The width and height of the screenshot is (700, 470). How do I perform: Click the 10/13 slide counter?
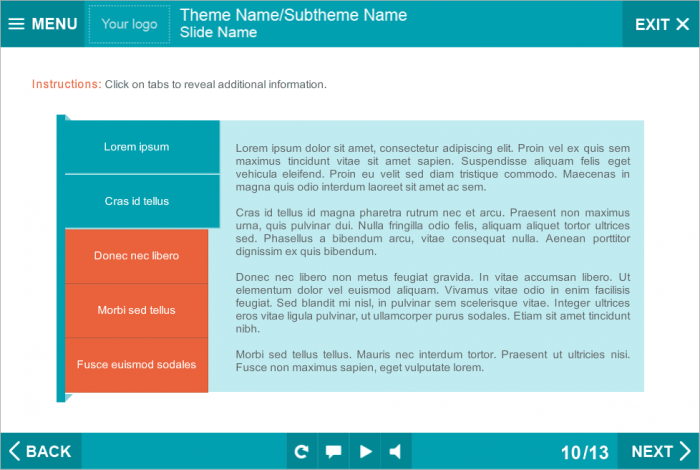coord(585,452)
